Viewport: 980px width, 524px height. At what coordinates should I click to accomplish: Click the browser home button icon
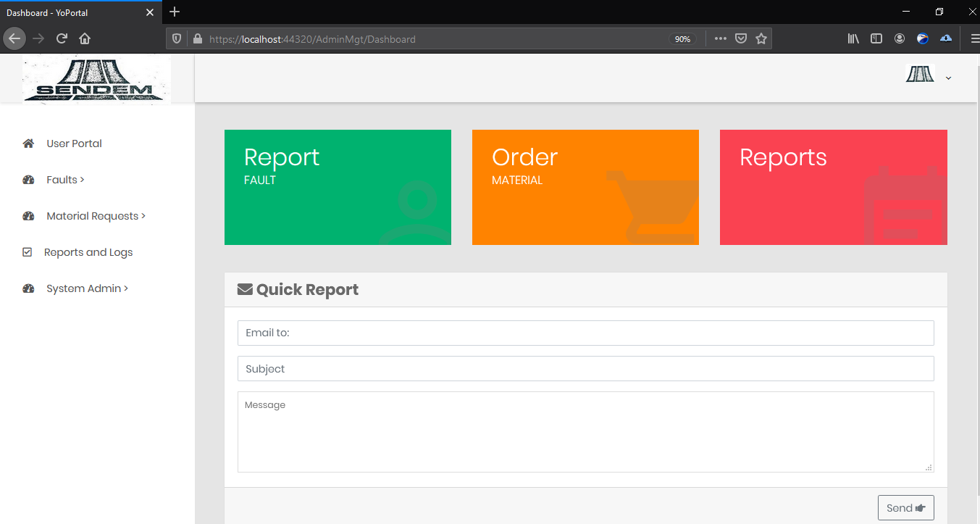point(85,38)
